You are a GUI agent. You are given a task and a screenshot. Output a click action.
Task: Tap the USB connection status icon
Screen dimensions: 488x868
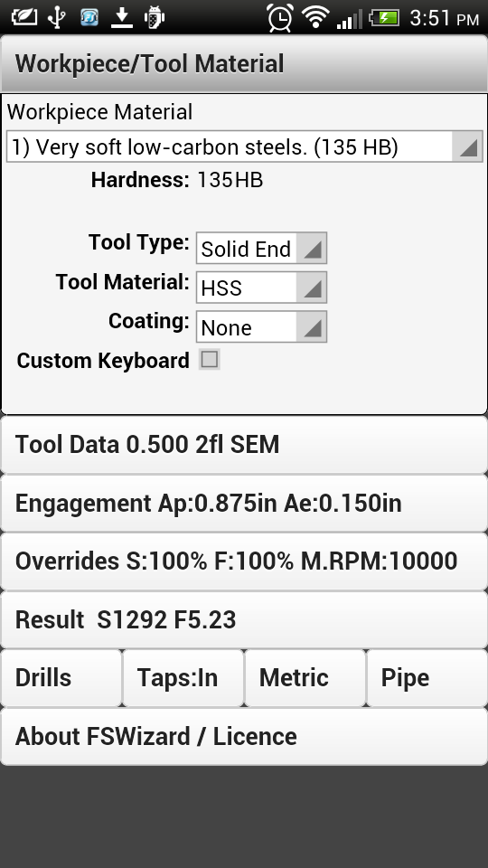point(56,17)
